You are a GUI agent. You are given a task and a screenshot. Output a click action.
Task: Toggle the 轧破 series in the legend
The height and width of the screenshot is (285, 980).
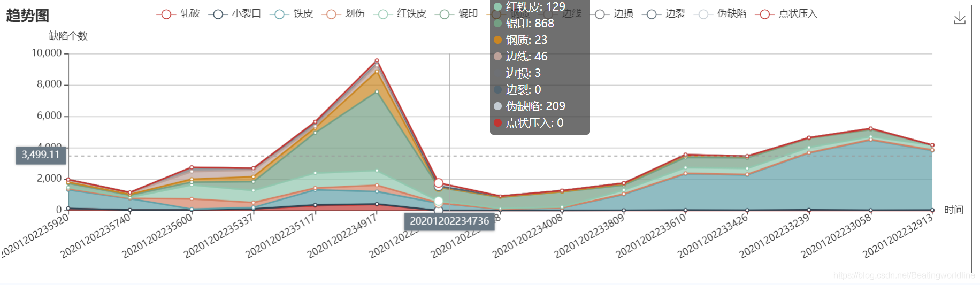point(178,14)
